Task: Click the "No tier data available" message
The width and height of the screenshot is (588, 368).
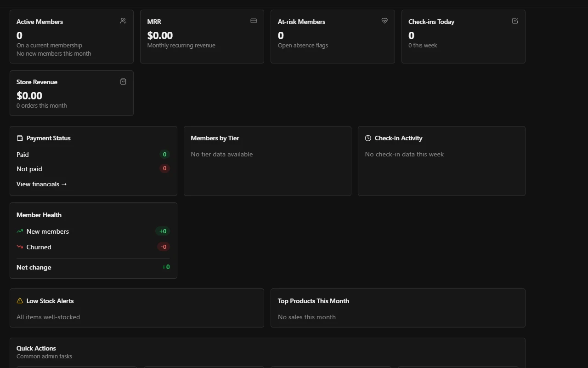Action: pos(222,154)
